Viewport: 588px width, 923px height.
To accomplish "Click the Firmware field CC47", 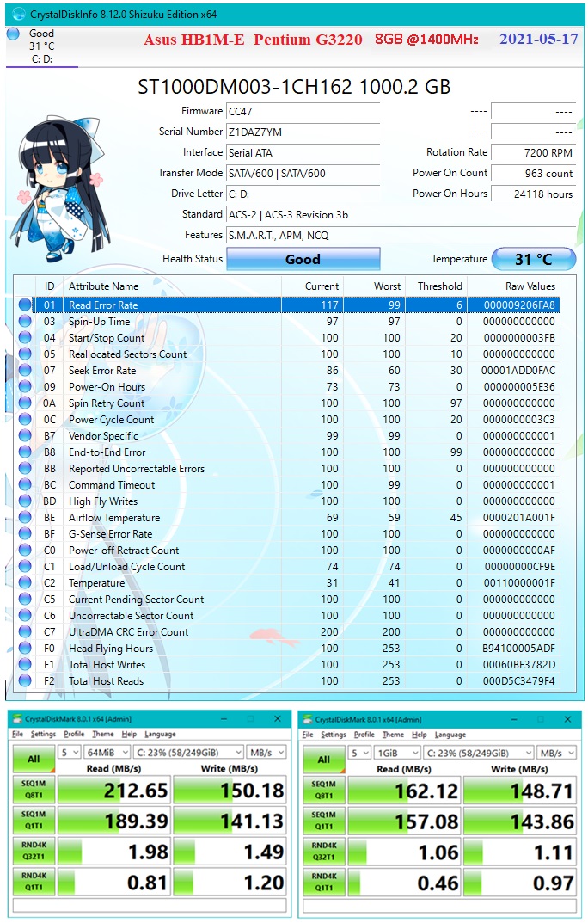I will (303, 111).
